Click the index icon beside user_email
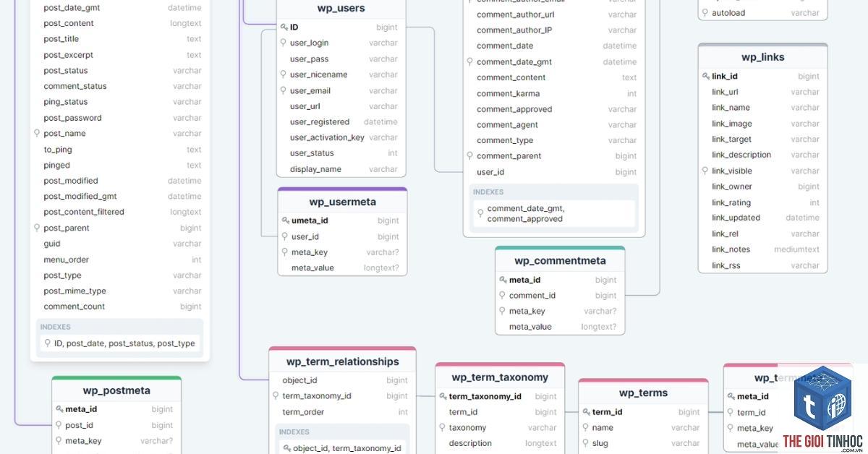 coord(284,90)
